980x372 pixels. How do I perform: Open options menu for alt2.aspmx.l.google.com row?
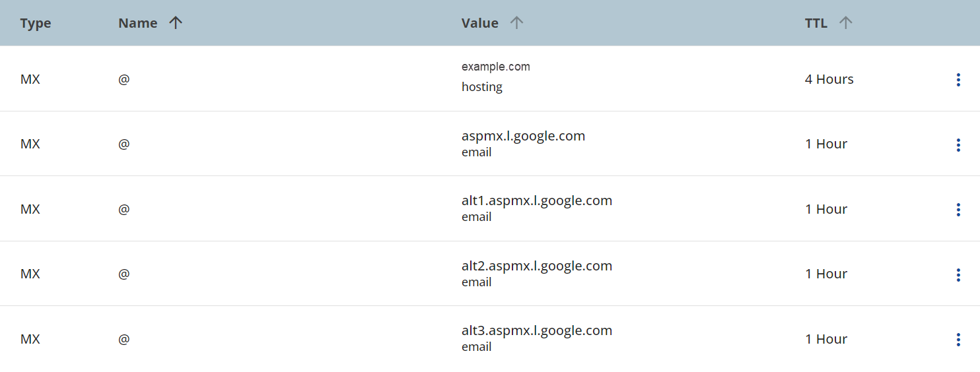tap(958, 275)
